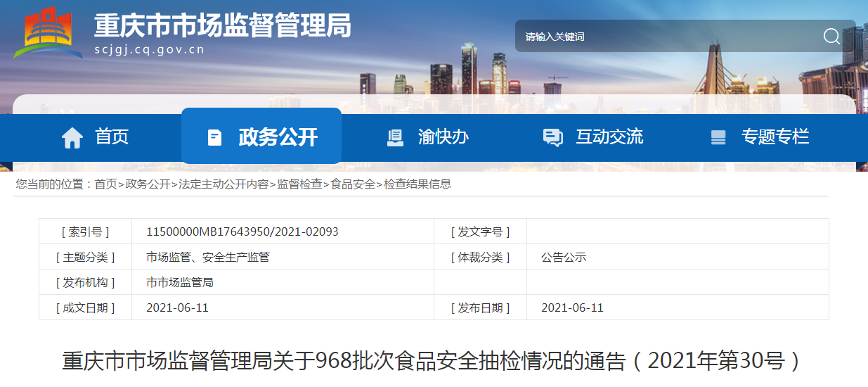Open the 互动交流 navigation tab
This screenshot has width=868, height=387.
coord(594,137)
